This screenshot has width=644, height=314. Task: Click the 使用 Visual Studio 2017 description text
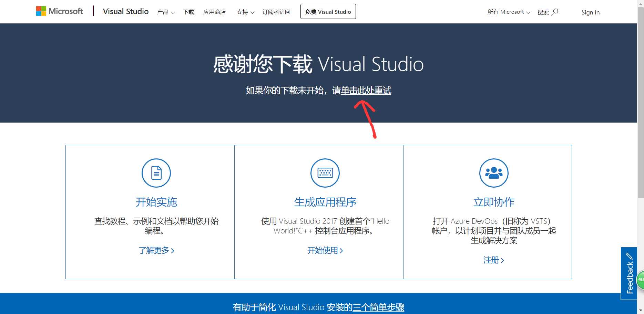(325, 226)
